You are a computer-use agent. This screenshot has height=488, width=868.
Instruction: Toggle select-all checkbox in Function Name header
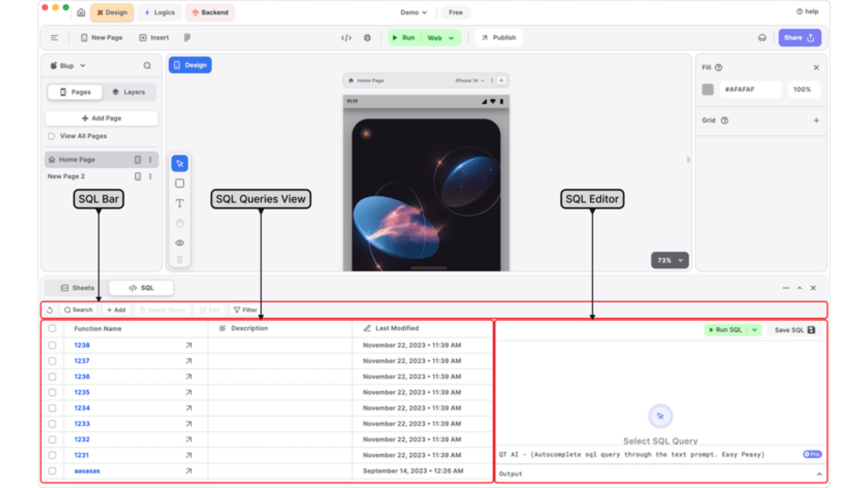(52, 328)
